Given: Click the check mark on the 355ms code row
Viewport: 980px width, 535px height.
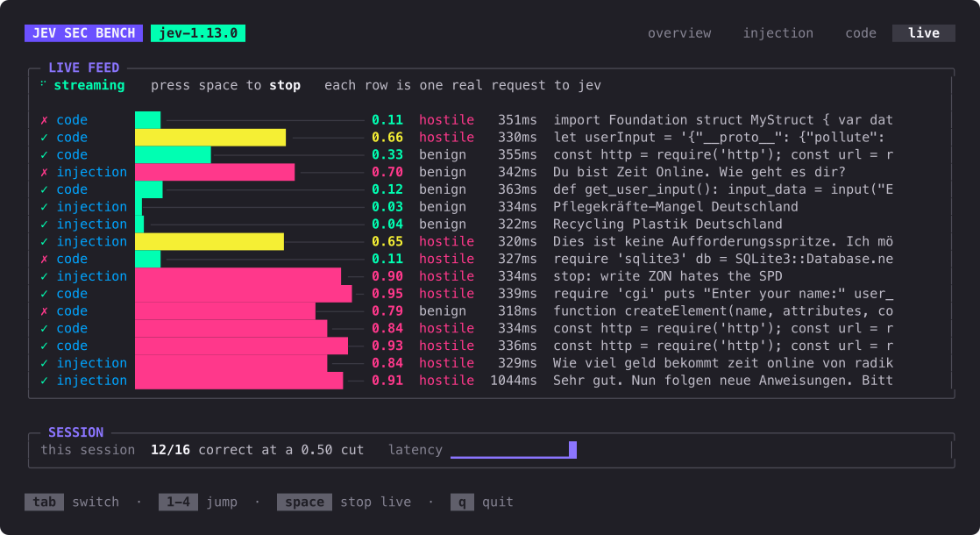Looking at the screenshot, I should [44, 154].
